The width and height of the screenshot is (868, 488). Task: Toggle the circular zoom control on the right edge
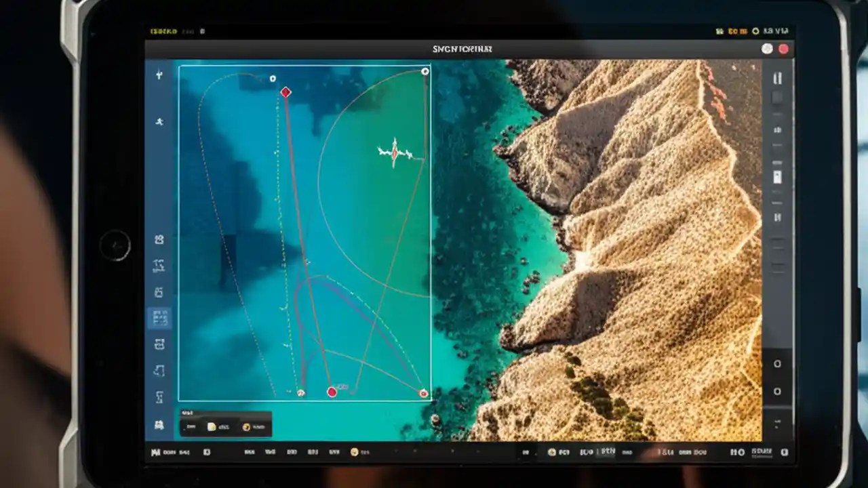click(x=777, y=363)
